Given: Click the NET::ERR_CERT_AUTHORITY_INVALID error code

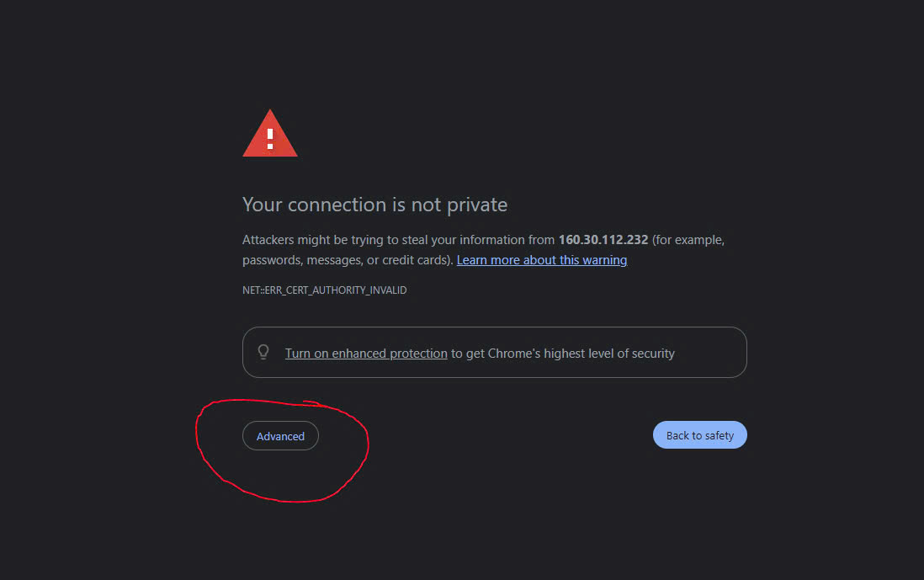Looking at the screenshot, I should click(x=325, y=290).
